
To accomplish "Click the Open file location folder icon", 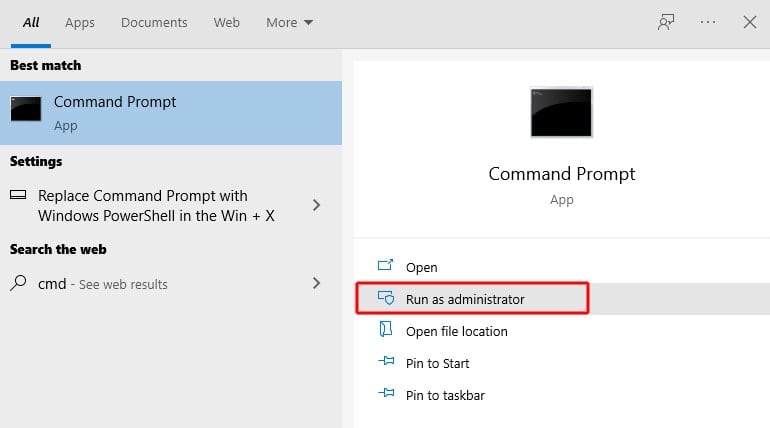I will tap(385, 329).
